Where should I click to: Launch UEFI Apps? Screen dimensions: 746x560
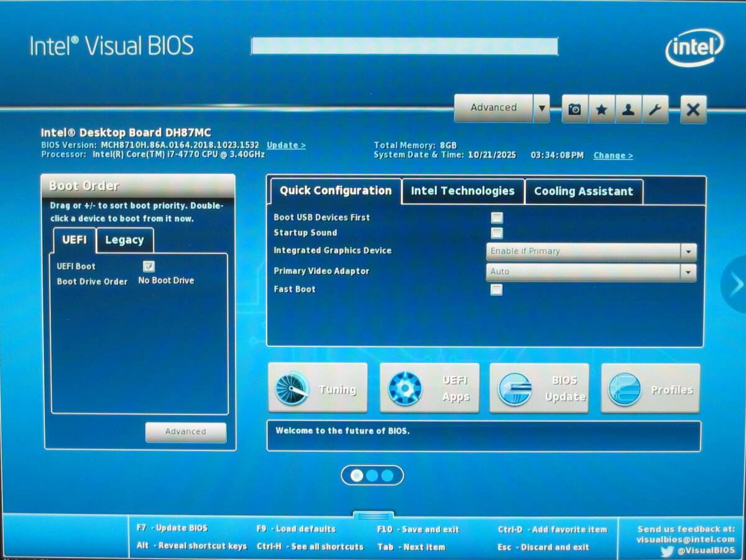[x=430, y=388]
